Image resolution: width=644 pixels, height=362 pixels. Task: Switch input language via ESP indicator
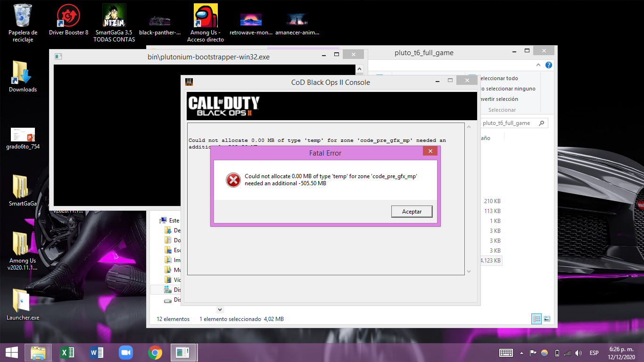click(x=594, y=353)
